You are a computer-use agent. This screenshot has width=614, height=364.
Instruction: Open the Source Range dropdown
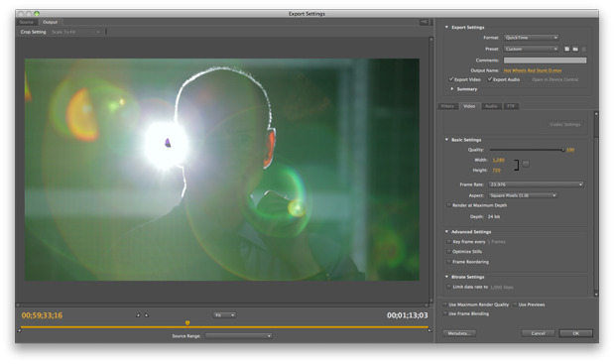pyautogui.click(x=238, y=336)
